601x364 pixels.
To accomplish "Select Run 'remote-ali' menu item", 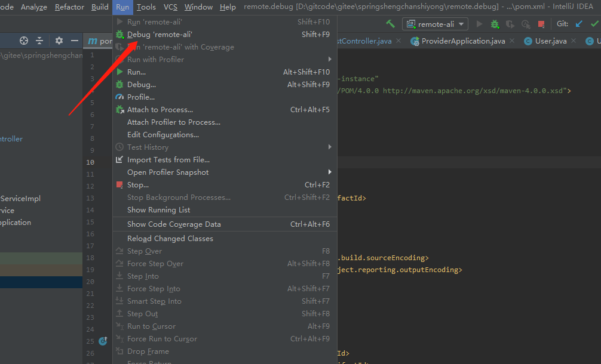I will tap(225, 22).
